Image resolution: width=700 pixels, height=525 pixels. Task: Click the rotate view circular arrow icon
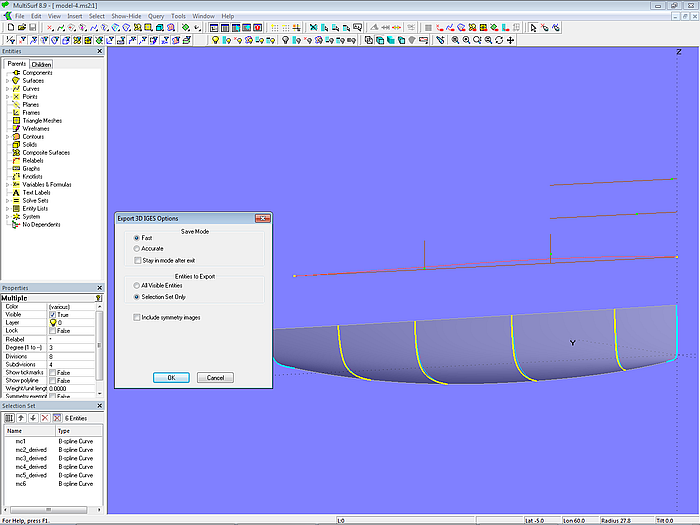tap(498, 40)
